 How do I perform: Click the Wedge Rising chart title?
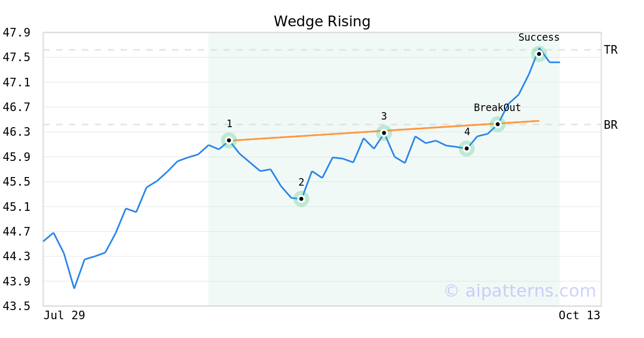322,21
